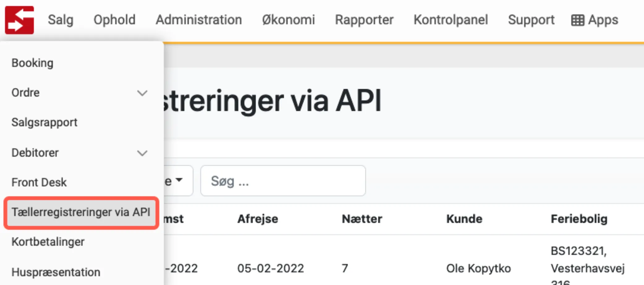Expand the Ordre submenu chevron

[143, 93]
